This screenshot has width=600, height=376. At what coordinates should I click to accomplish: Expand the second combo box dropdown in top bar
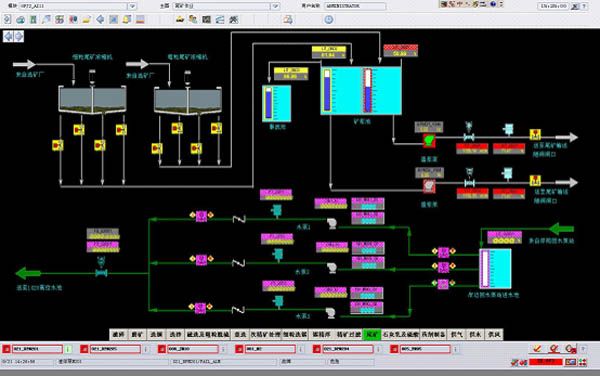point(275,6)
